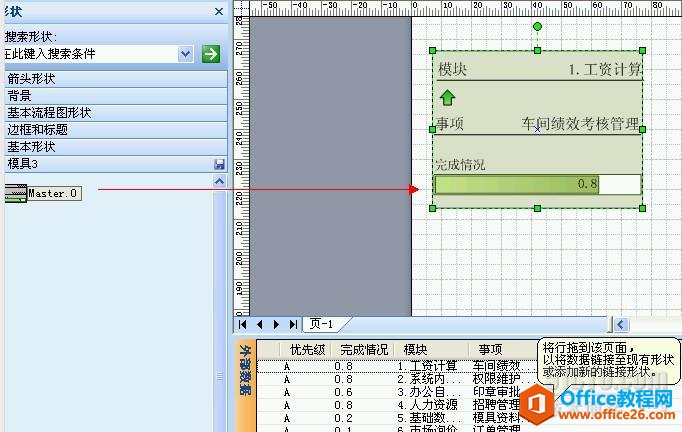Select the 2.系统内... data row
Viewport: 682px width, 432px height.
coord(398,379)
